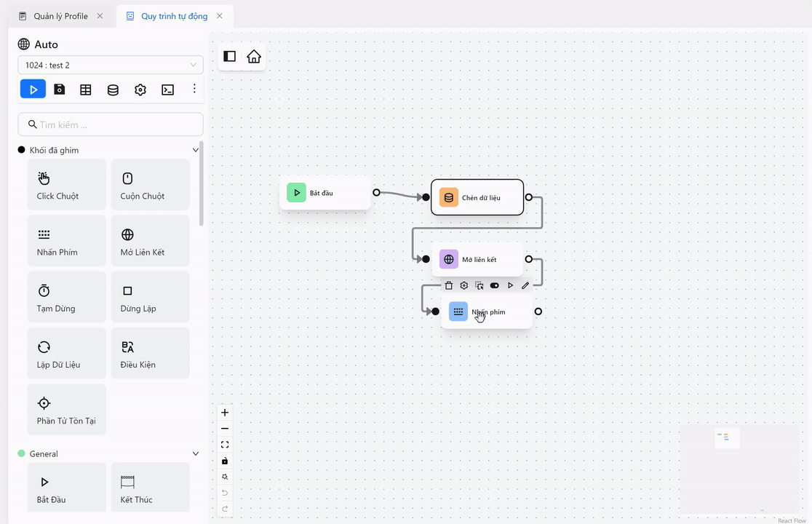This screenshot has width=812, height=524.
Task: Edit the Nhấn phím node with the pencil icon
Action: coord(525,286)
